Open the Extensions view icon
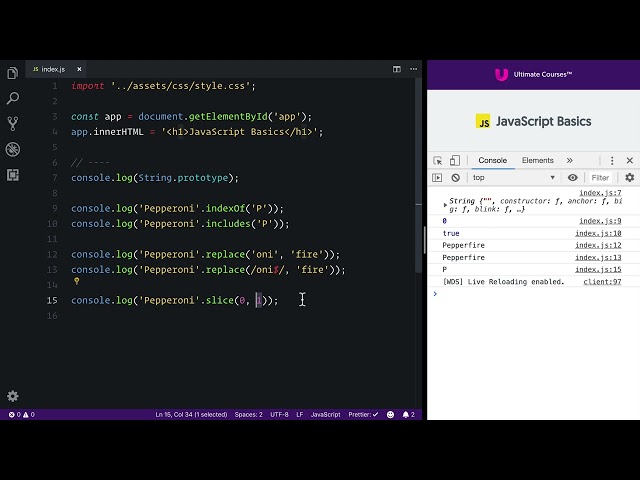 pyautogui.click(x=13, y=175)
